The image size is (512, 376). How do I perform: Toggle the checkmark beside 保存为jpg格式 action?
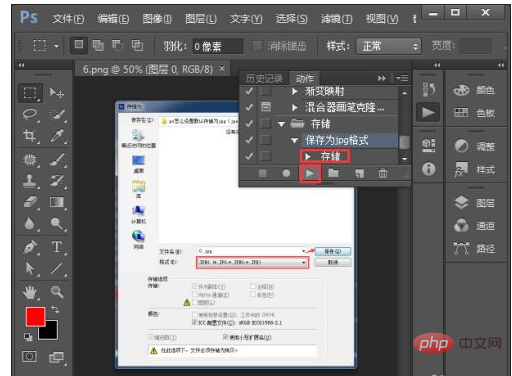coord(249,140)
